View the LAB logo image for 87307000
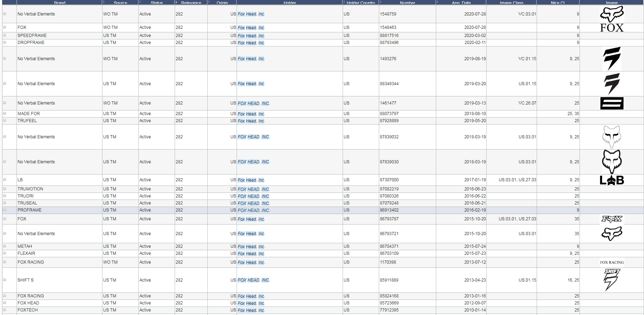Image resolution: width=644 pixels, height=315 pixels. click(x=612, y=180)
